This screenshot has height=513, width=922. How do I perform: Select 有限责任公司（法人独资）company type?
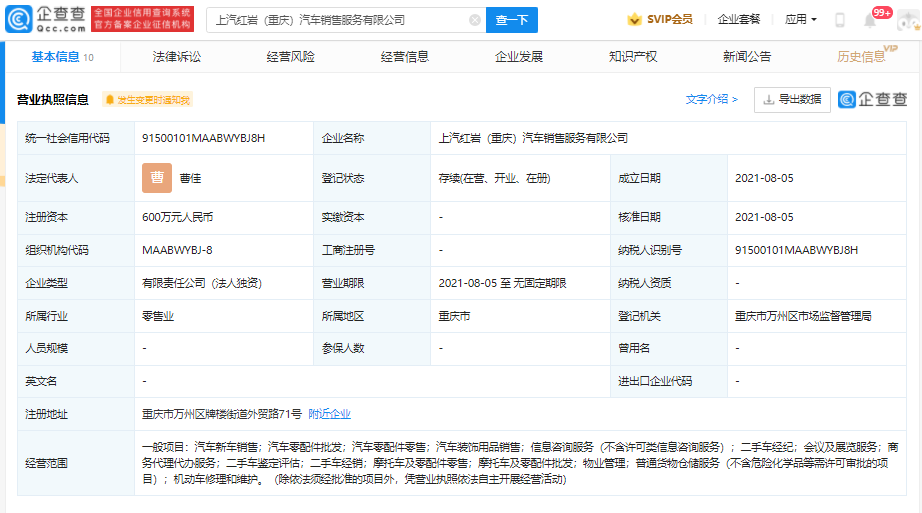202,283
